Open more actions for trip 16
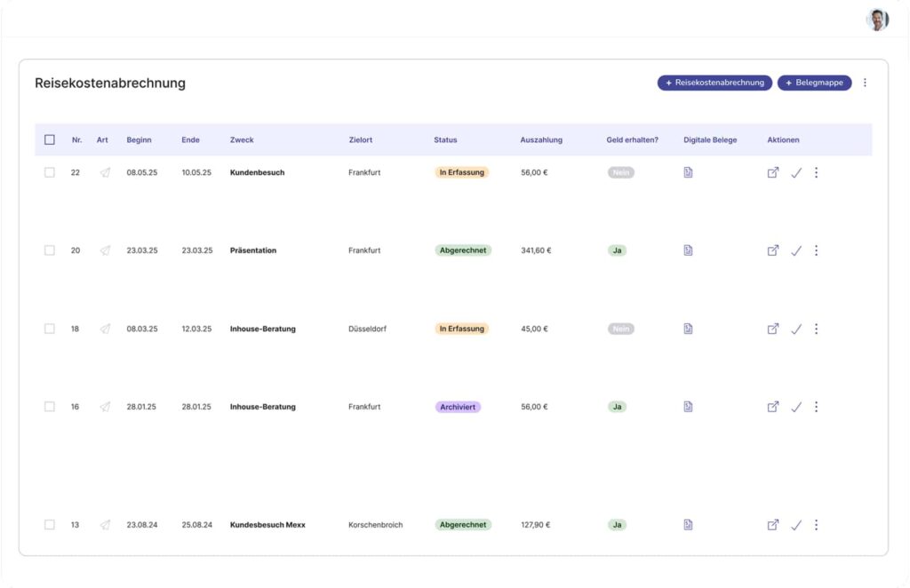 pos(816,407)
